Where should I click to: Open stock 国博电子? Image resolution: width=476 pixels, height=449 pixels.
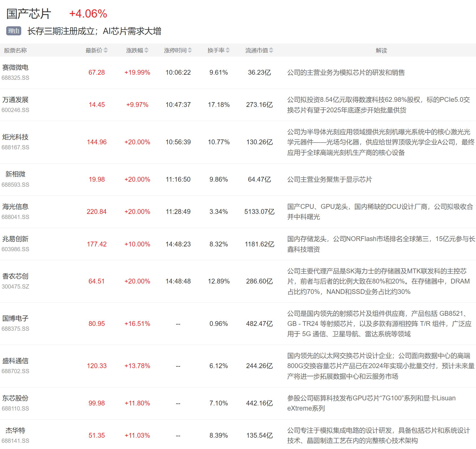[15, 318]
